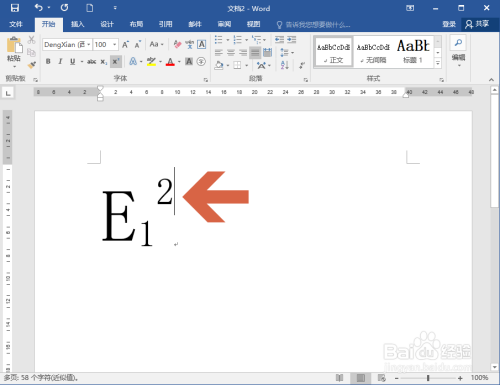This screenshot has height=385, width=500.
Task: Click the tab selector on the ruler
Action: coord(8,92)
